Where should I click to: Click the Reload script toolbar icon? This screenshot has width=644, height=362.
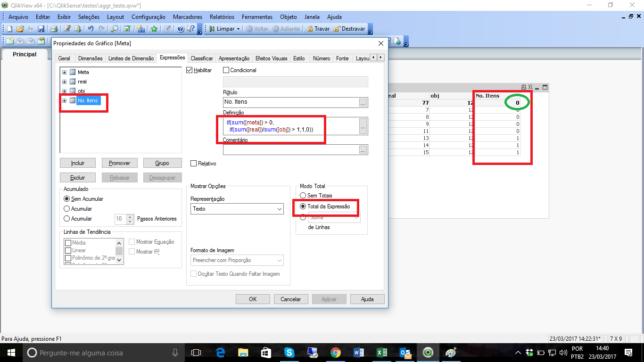coord(78,29)
